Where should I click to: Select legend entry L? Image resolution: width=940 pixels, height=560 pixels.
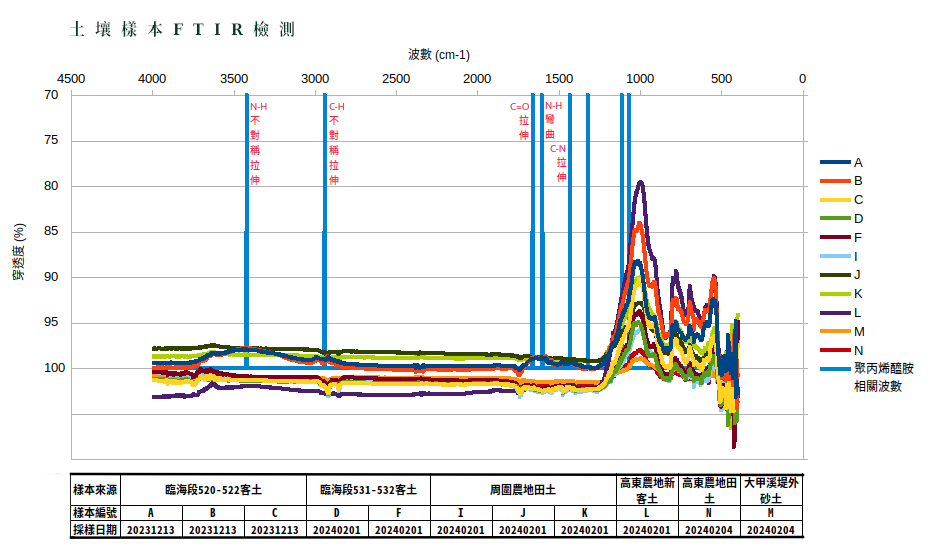pyautogui.click(x=841, y=313)
